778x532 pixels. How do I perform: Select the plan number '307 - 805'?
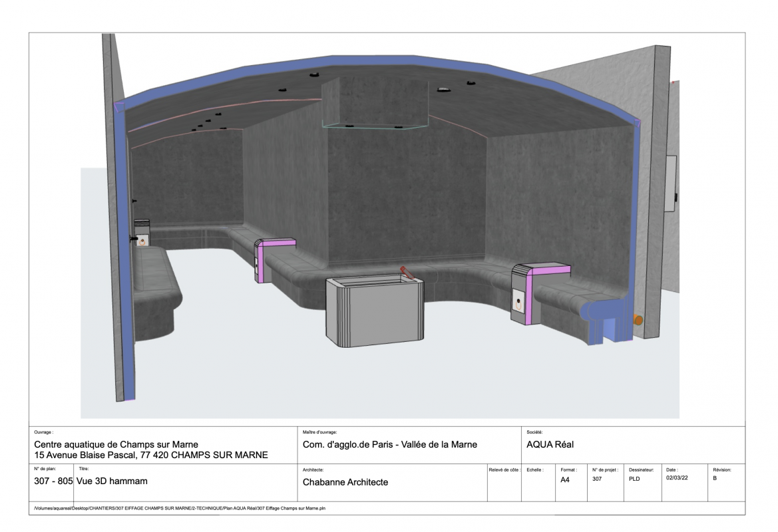[53, 480]
